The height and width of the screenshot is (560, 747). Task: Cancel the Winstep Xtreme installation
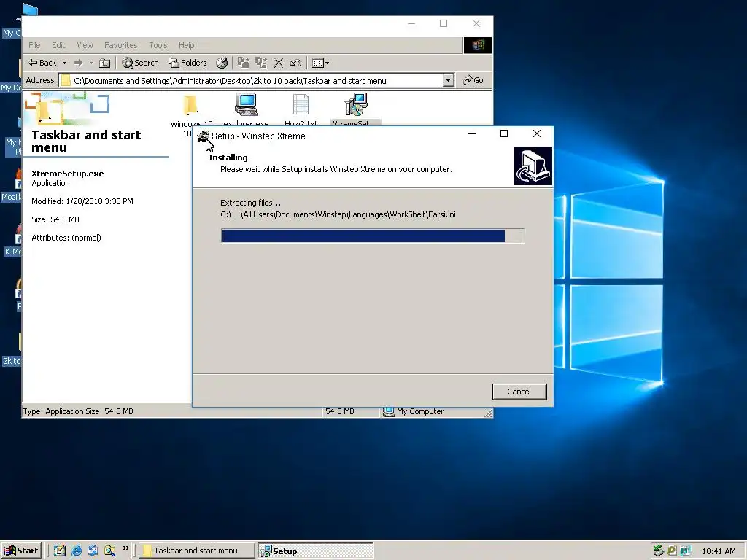[519, 392]
